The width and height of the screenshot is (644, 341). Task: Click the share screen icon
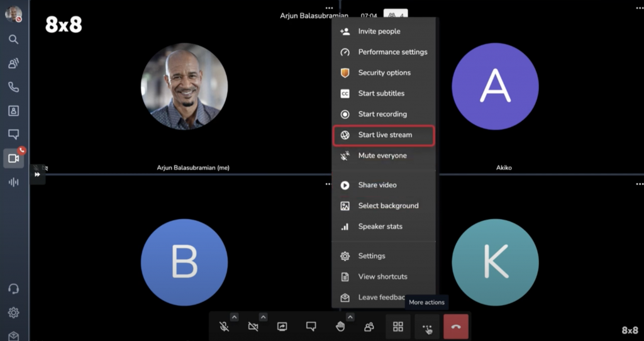282,327
